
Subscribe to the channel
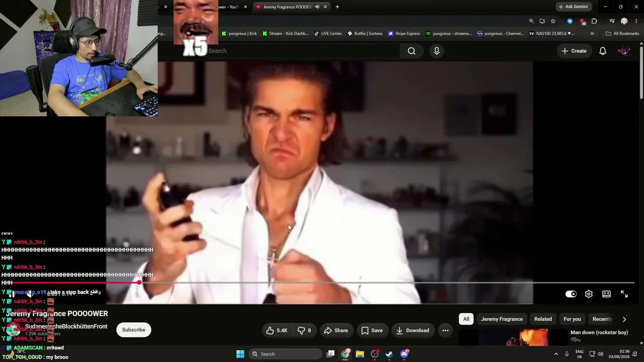134,330
